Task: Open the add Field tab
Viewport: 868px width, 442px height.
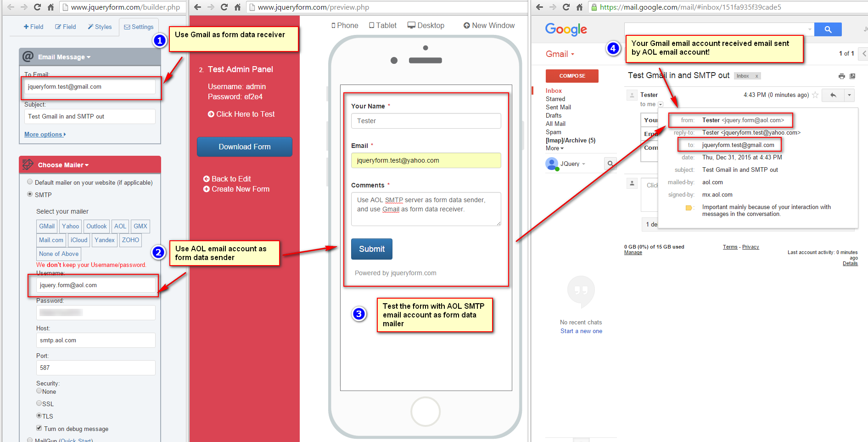Action: pyautogui.click(x=34, y=27)
